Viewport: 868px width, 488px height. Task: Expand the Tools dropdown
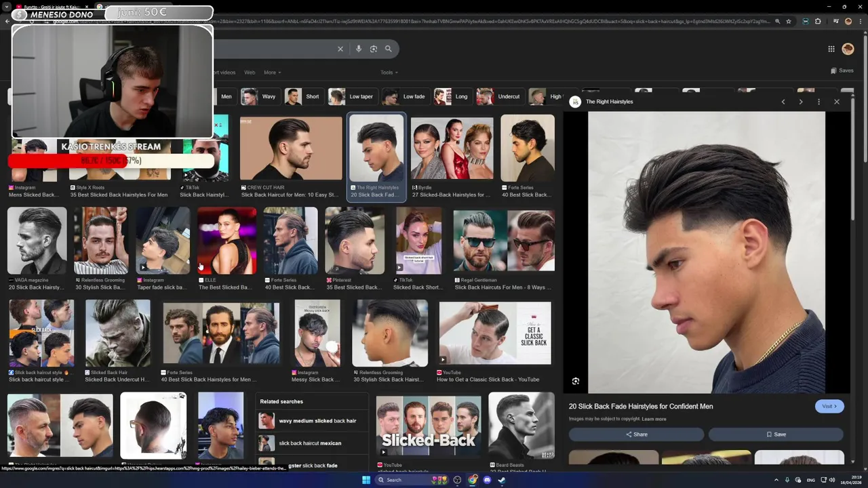(x=389, y=73)
